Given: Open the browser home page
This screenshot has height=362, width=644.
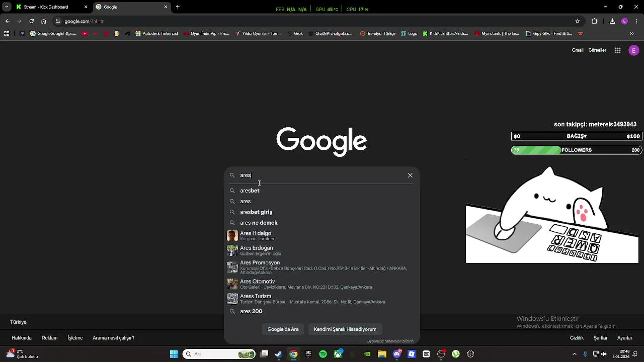Looking at the screenshot, I should click(43, 21).
